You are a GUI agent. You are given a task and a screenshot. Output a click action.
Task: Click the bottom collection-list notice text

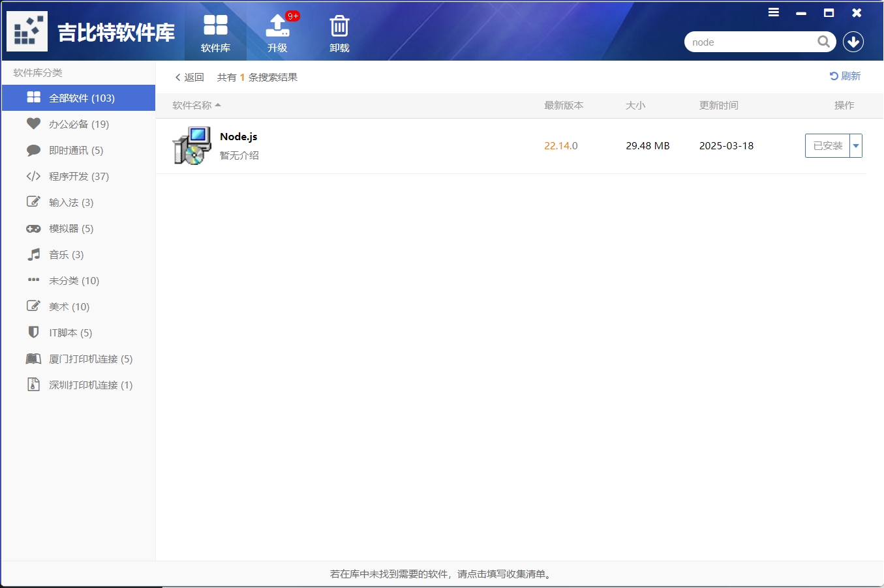[x=442, y=574]
